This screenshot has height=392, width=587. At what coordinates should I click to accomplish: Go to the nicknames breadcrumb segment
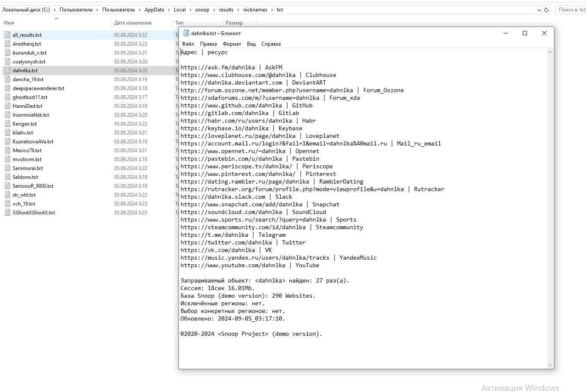tap(255, 10)
